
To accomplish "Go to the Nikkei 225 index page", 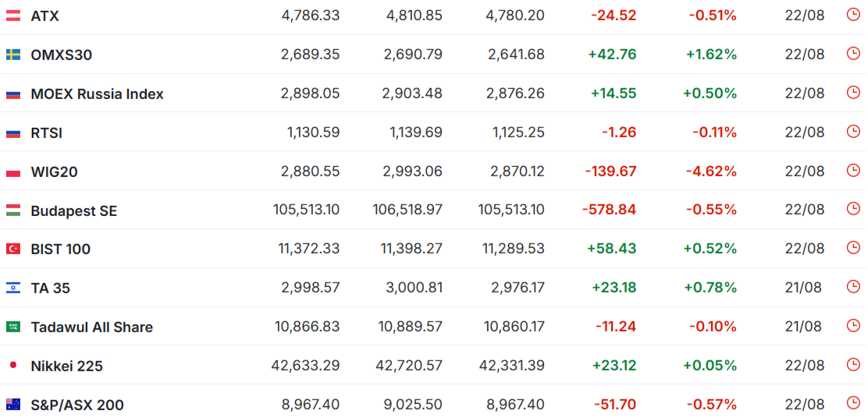I will click(x=67, y=366).
